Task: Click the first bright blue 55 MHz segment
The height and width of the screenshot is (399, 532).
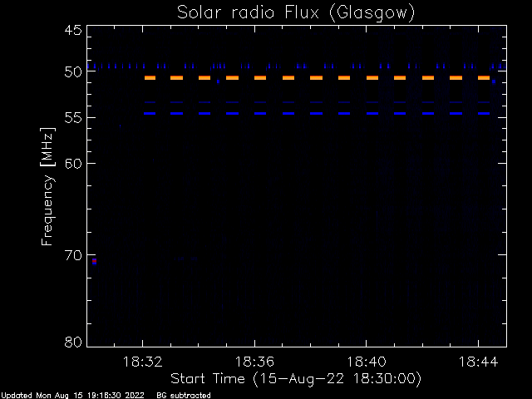Action: [x=150, y=113]
